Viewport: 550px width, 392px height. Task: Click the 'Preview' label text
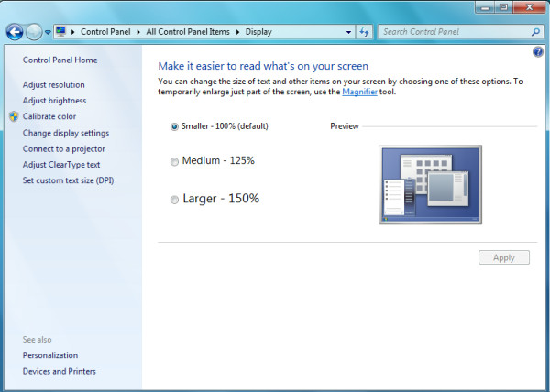345,126
